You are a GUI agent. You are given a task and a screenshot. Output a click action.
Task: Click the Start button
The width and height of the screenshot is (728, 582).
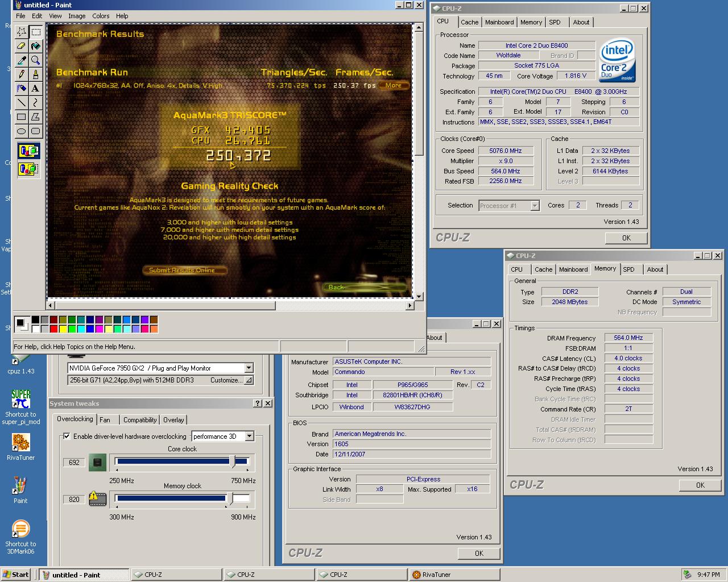[15, 575]
